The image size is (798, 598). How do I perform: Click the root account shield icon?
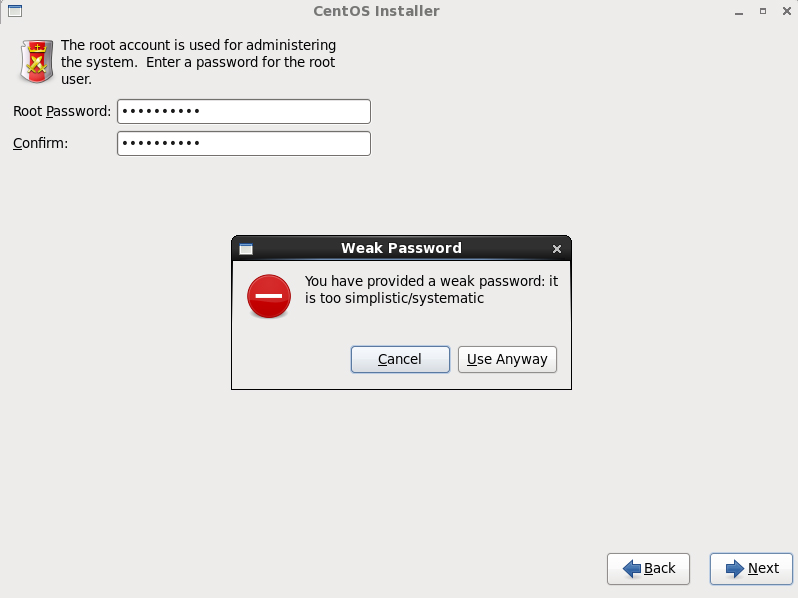37,62
